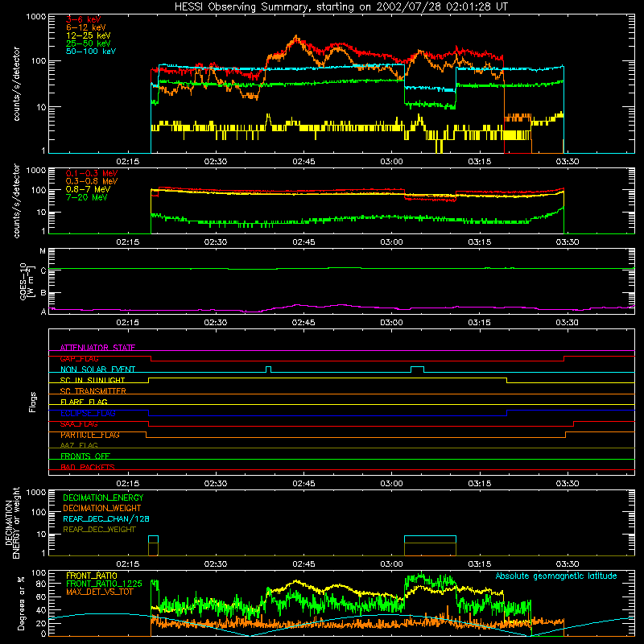Click the NON_SOLAR_EVENT flag label
This screenshot has width=644, height=644.
(x=97, y=369)
